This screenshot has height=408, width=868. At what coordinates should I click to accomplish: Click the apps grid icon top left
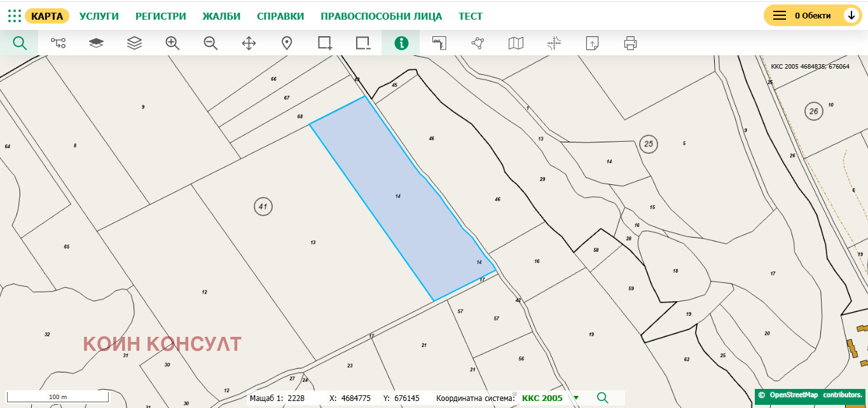(x=14, y=15)
